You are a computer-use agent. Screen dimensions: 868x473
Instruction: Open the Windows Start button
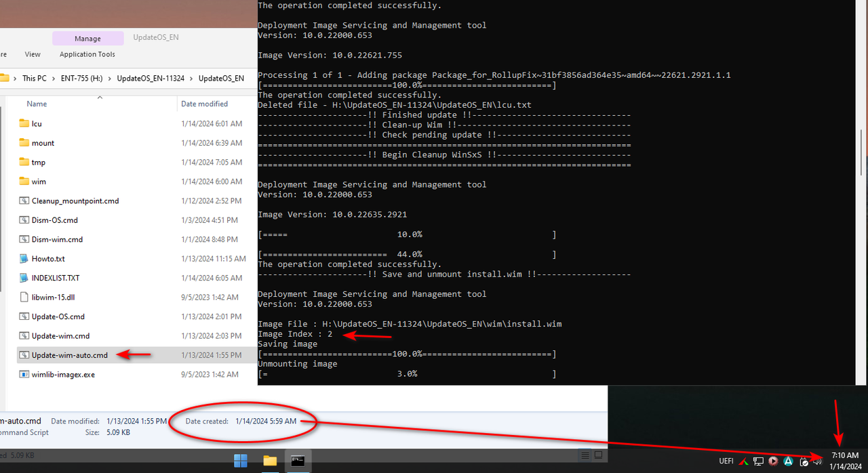(241, 461)
